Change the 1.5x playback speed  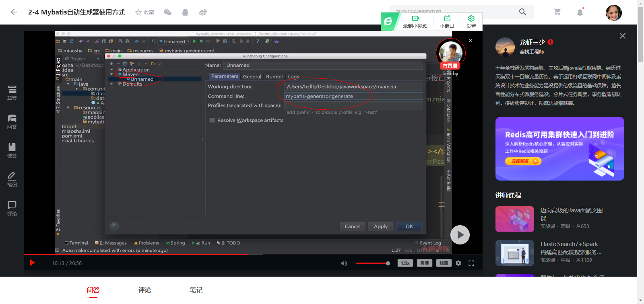(405, 263)
